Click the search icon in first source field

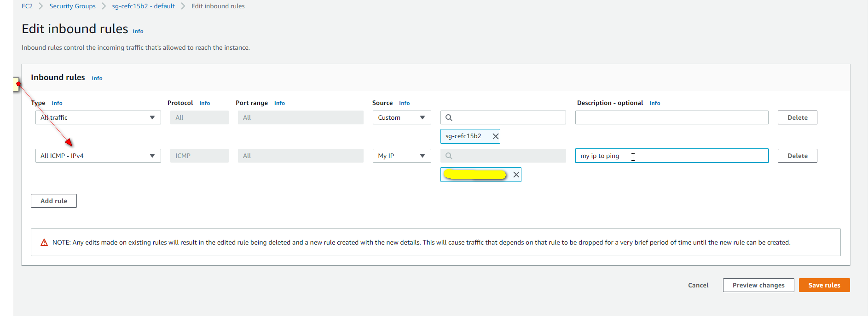[x=449, y=117]
